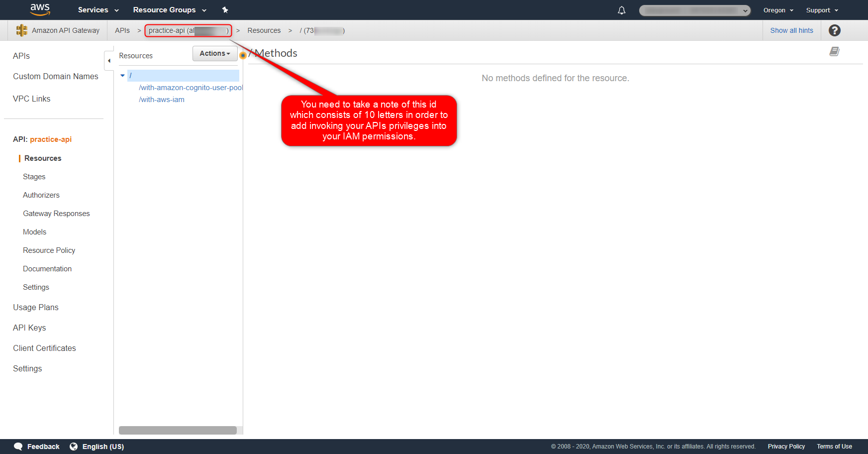Open the Terms of Use link
This screenshot has height=454, width=868.
834,447
